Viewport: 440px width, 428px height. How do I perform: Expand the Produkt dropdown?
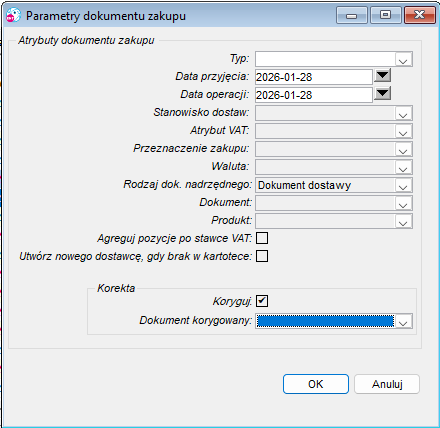click(x=403, y=221)
